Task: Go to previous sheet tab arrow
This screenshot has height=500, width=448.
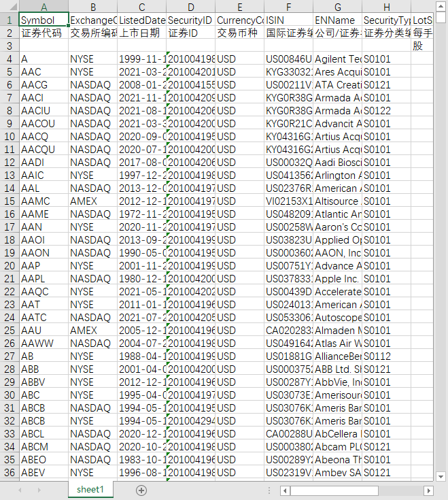Action: (20, 490)
